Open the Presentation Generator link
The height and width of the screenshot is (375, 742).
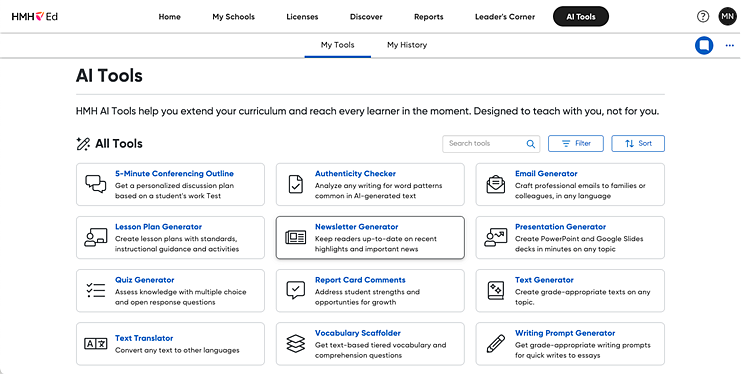[x=560, y=227]
